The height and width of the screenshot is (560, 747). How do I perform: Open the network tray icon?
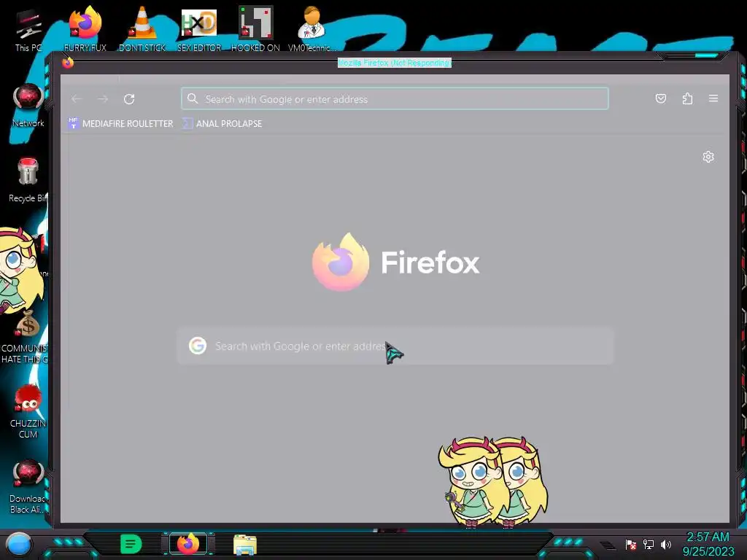click(649, 544)
